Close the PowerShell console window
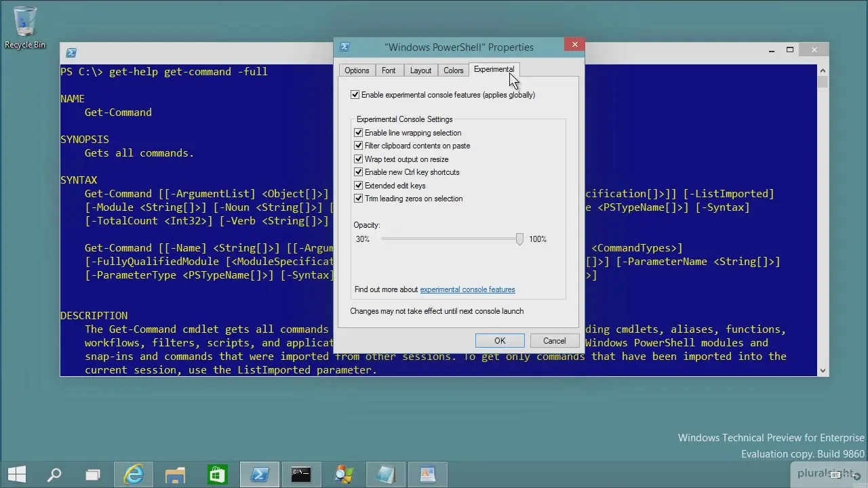868x488 pixels. coord(814,50)
